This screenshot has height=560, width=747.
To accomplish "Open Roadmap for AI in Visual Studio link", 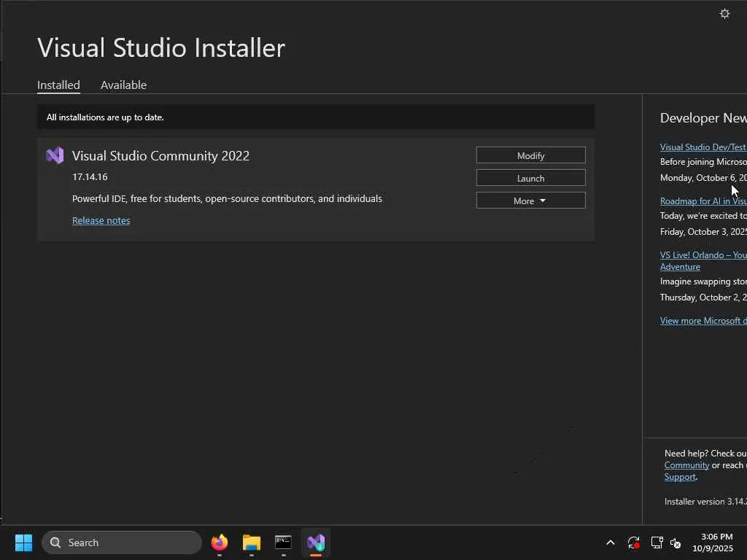I will click(703, 201).
